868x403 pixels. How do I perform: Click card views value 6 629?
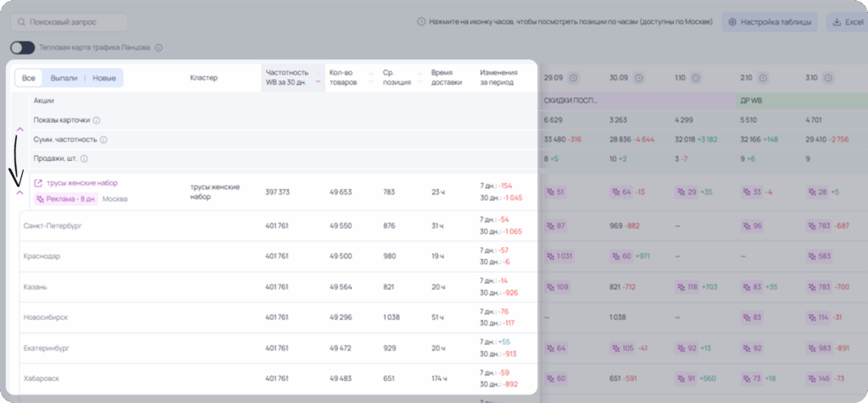(554, 120)
